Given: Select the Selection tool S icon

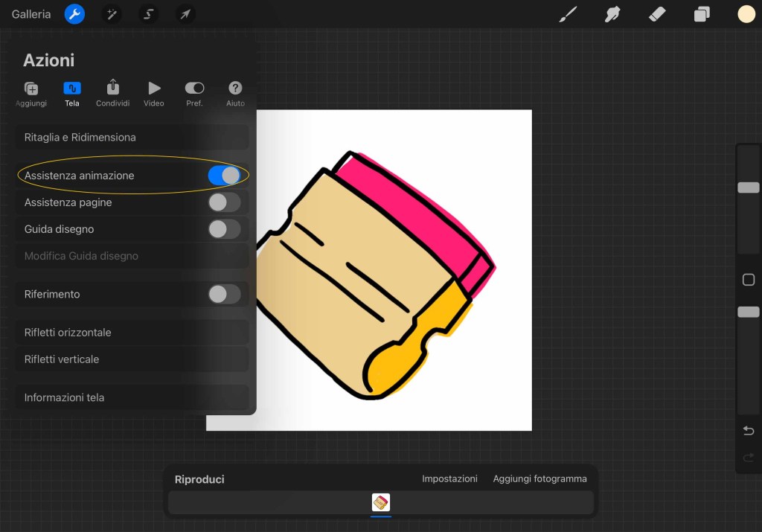Looking at the screenshot, I should (149, 14).
